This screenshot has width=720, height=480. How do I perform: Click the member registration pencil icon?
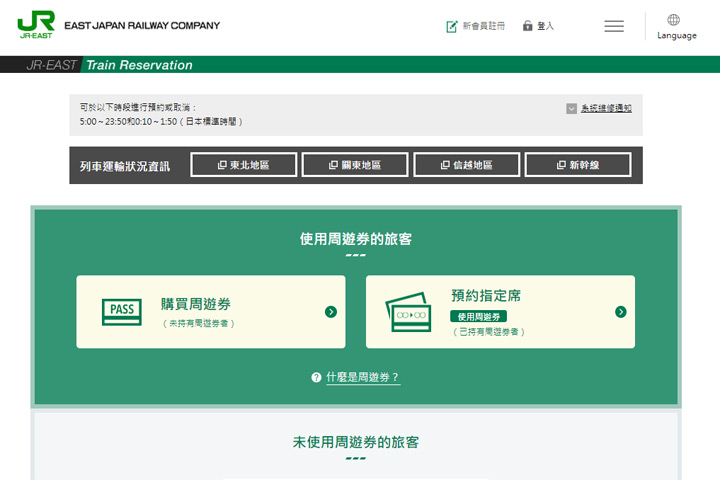click(451, 27)
